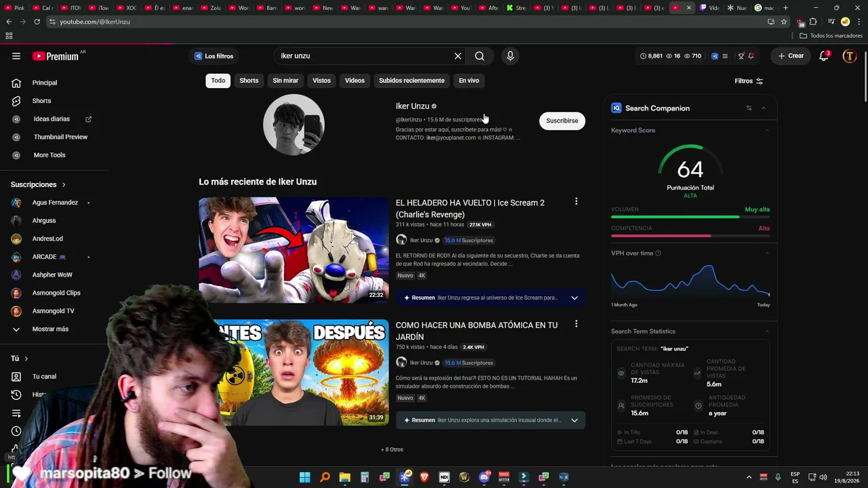868x488 pixels.
Task: Click the Crear button
Action: click(791, 56)
